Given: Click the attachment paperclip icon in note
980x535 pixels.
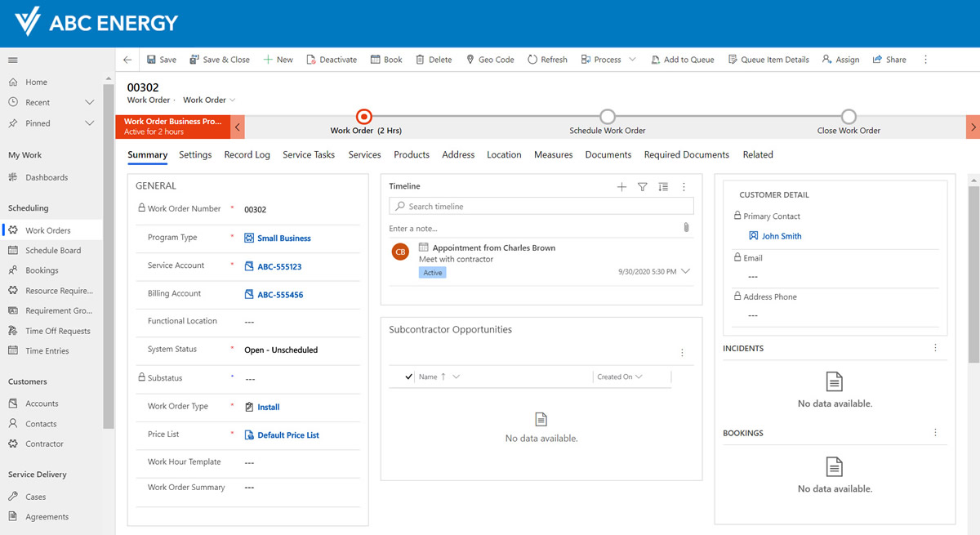Looking at the screenshot, I should click(686, 228).
